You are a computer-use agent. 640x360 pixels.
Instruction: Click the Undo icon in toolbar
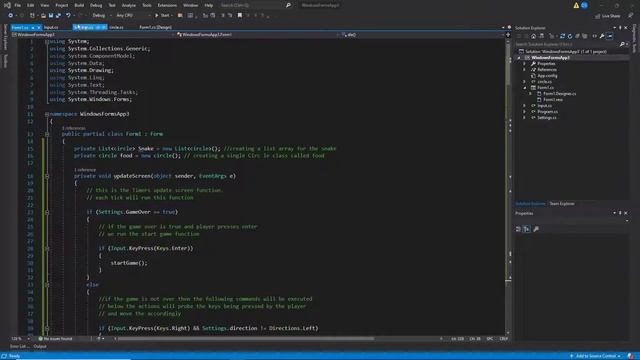[68, 16]
